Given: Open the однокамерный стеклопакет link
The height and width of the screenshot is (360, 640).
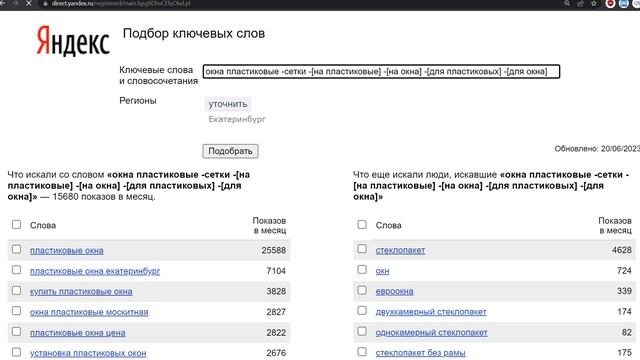Looking at the screenshot, I should (431, 332).
